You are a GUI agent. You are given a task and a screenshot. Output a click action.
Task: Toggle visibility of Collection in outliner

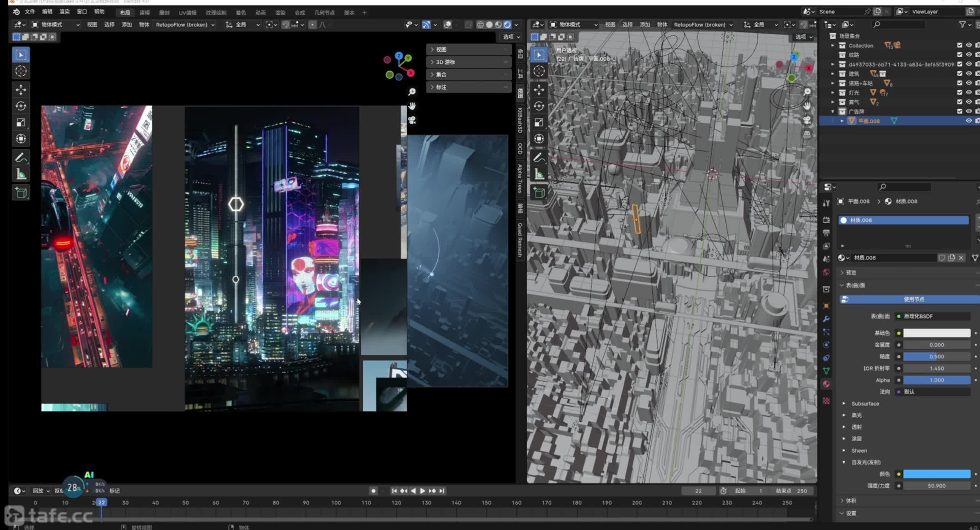969,45
